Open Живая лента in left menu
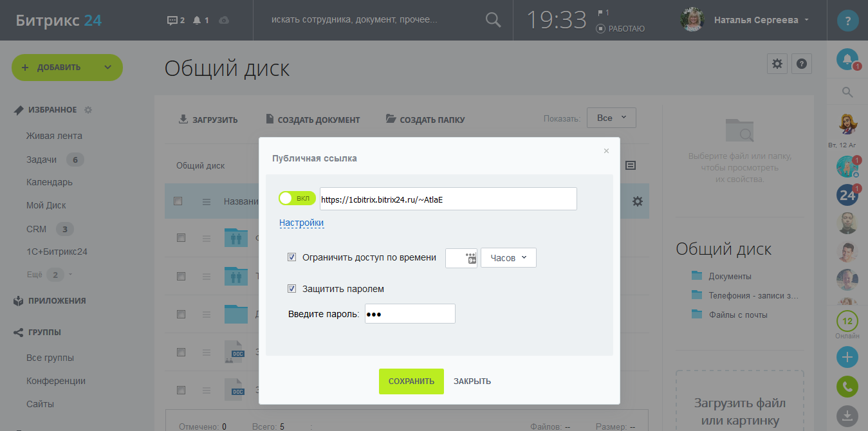868x431 pixels. (54, 136)
